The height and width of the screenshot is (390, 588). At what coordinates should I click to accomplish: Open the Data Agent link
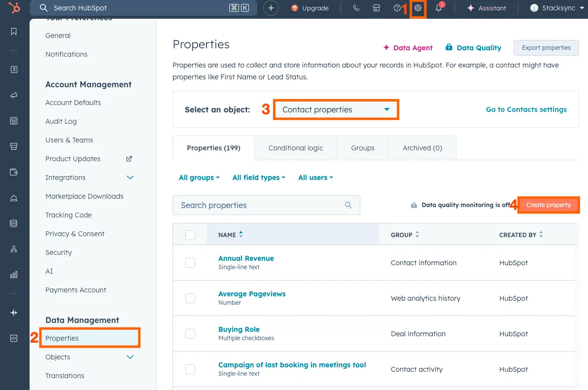408,48
